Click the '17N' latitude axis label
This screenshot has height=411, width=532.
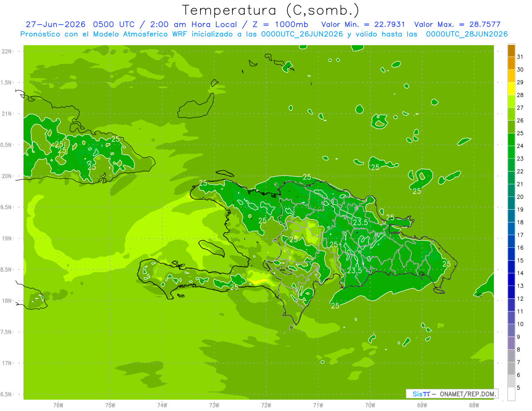click(x=8, y=364)
